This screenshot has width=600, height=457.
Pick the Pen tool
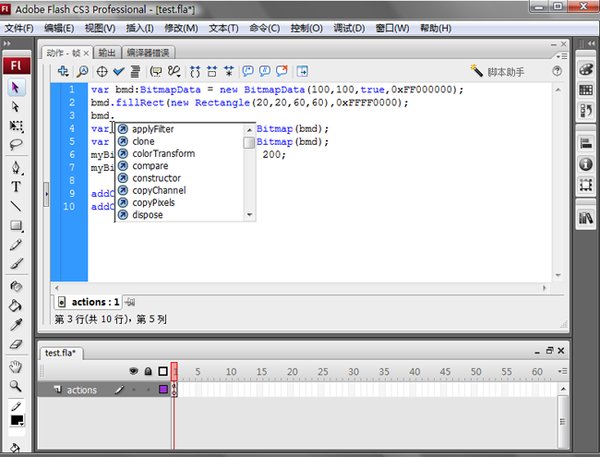point(16,166)
